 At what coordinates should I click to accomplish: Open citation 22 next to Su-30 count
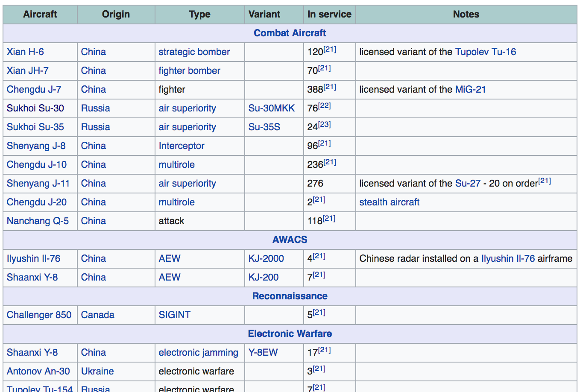pyautogui.click(x=325, y=105)
